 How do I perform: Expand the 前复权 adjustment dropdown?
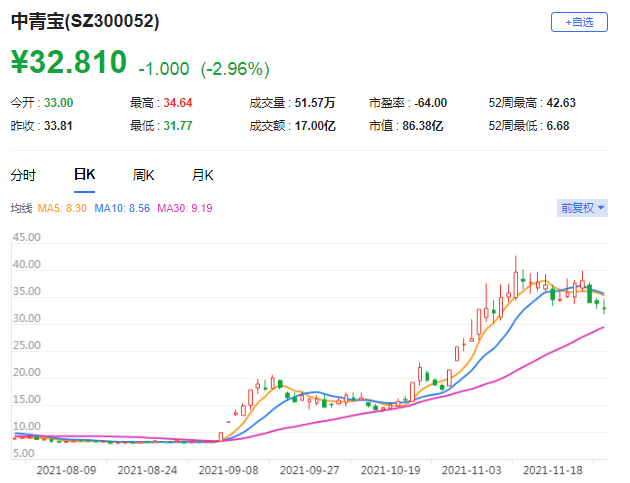click(582, 208)
